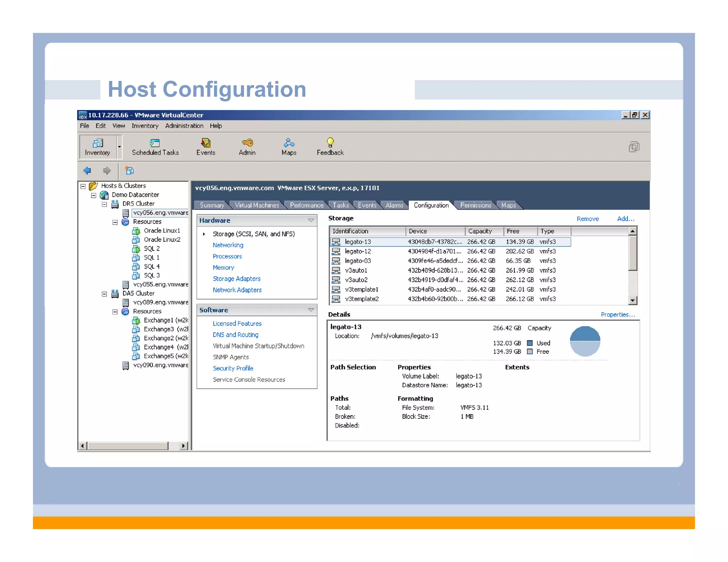Open Network Adapters settings
Viewport: 728px width, 562px height.
(x=237, y=290)
